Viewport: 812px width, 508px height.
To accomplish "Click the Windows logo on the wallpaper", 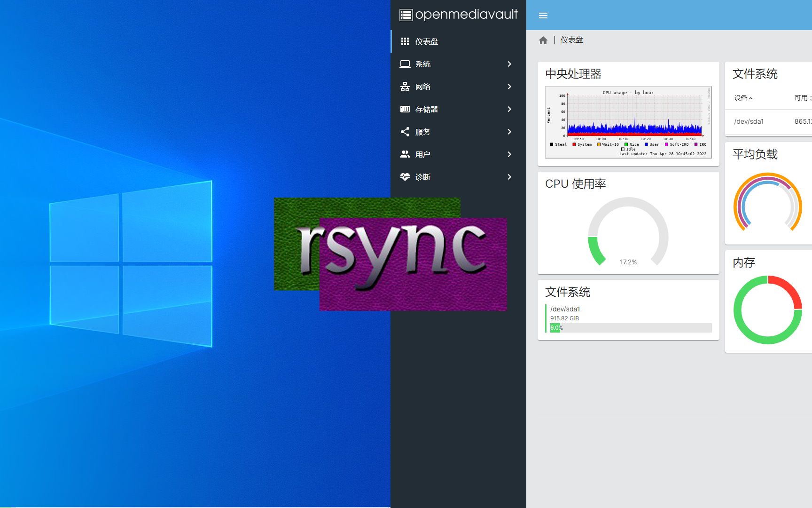I will pyautogui.click(x=131, y=263).
